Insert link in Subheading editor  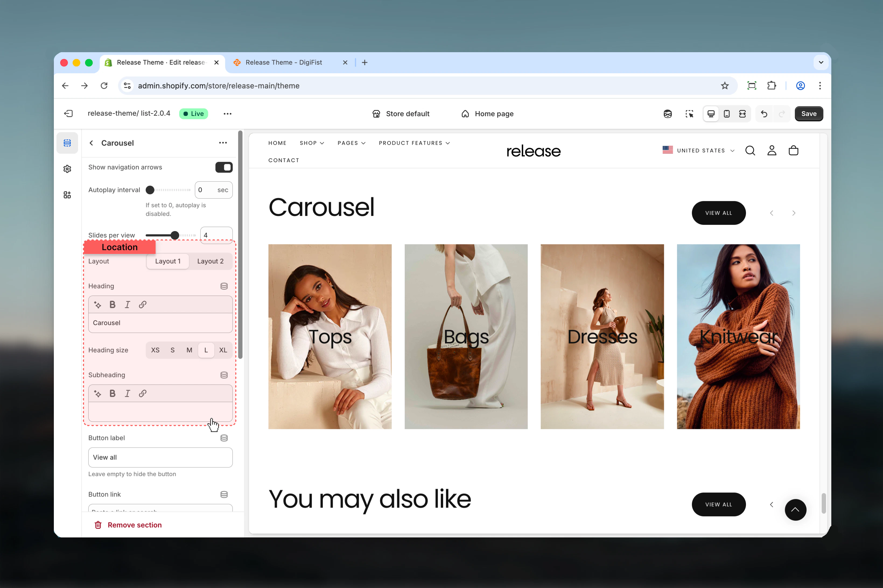(x=143, y=393)
